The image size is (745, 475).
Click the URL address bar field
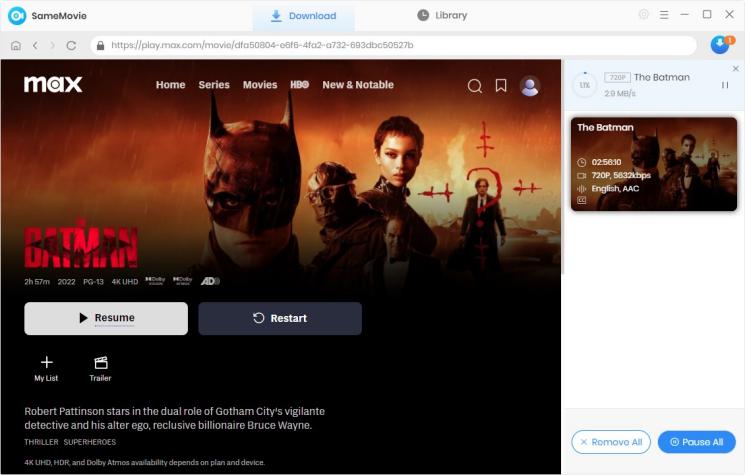click(x=393, y=46)
